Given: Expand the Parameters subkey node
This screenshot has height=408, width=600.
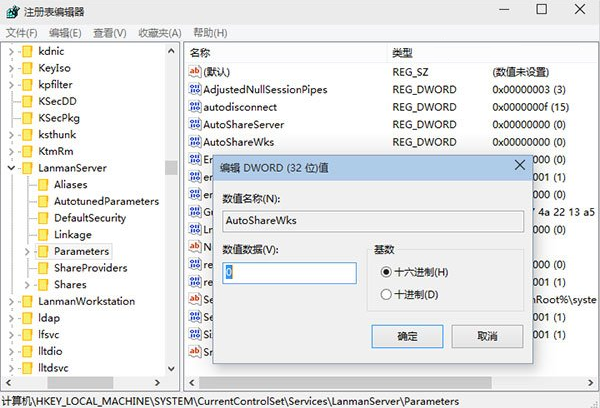Looking at the screenshot, I should point(27,251).
